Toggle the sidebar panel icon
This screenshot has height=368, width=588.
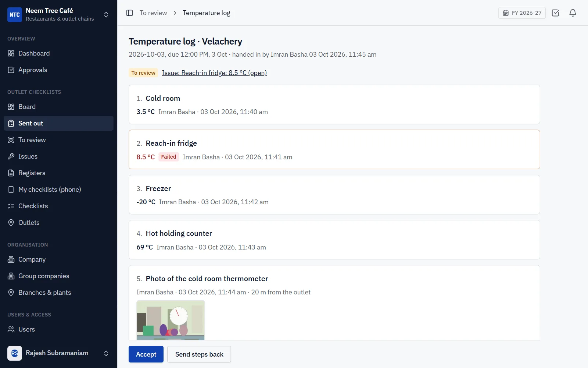click(129, 13)
